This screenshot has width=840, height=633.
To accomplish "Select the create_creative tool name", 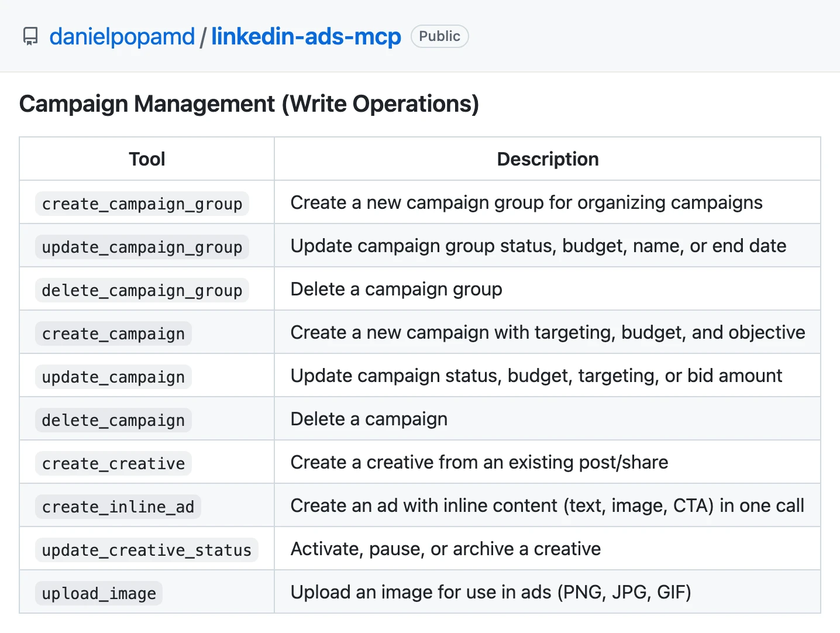I will click(x=113, y=463).
